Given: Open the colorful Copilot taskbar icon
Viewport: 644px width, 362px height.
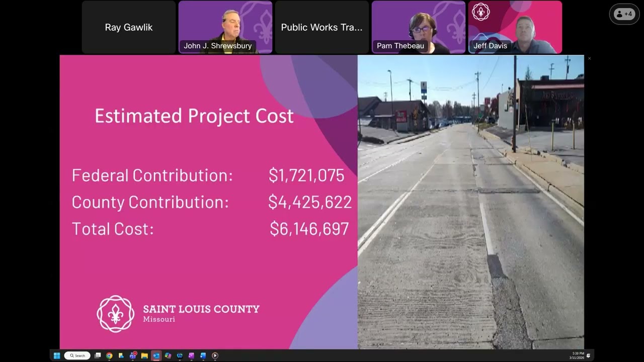Looking at the screenshot, I should tap(168, 355).
